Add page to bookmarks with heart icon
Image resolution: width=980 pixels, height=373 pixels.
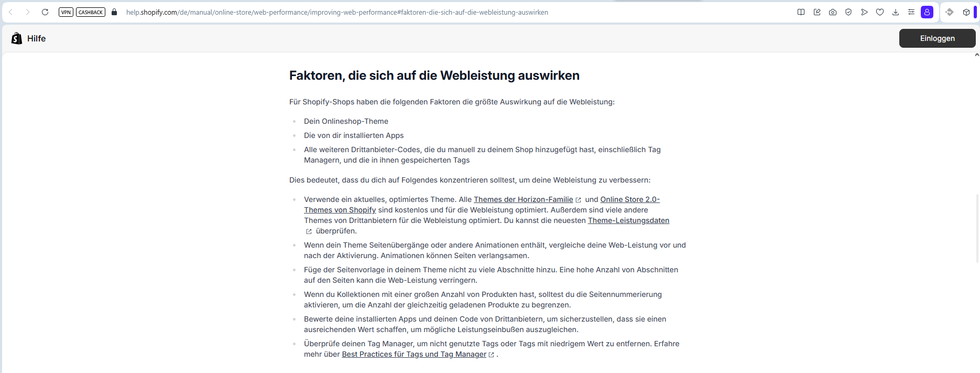(x=880, y=12)
